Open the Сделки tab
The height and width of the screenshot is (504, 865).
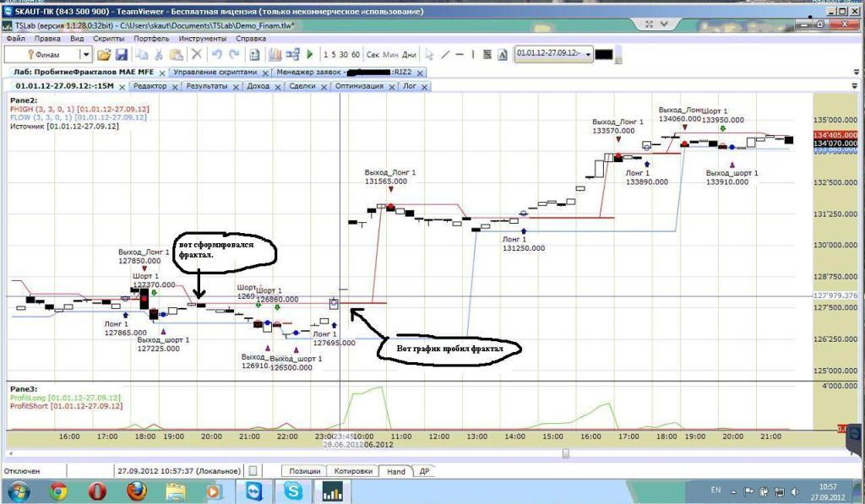pos(302,86)
